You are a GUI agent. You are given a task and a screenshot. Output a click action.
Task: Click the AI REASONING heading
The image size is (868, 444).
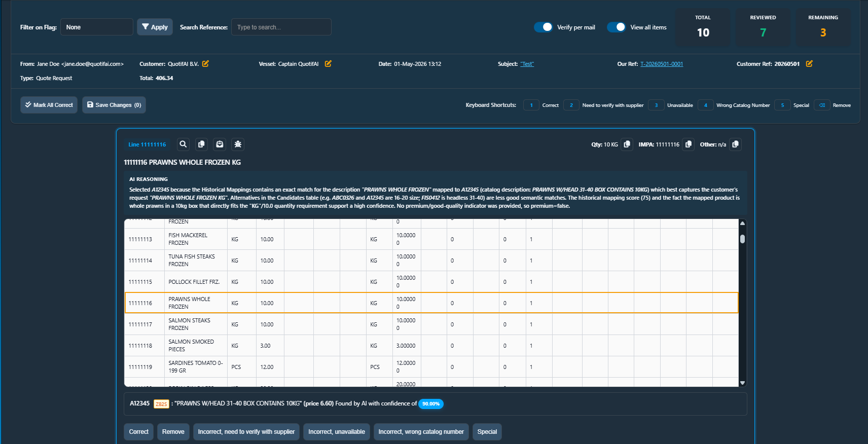coord(149,179)
